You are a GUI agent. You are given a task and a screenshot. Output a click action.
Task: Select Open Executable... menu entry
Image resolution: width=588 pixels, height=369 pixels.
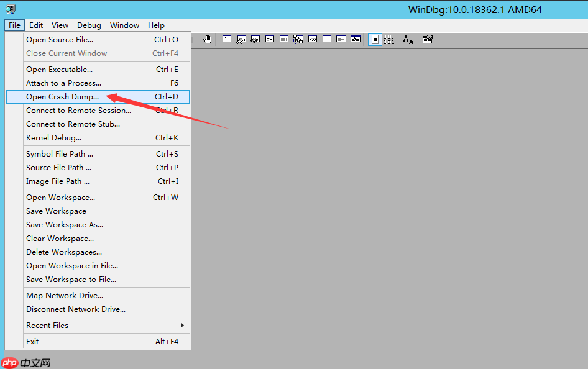[98, 70]
